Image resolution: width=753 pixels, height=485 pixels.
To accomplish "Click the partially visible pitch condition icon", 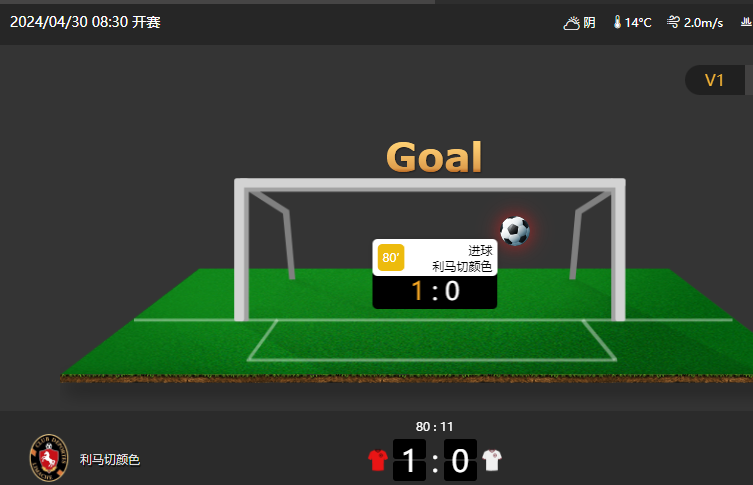I will coord(747,22).
